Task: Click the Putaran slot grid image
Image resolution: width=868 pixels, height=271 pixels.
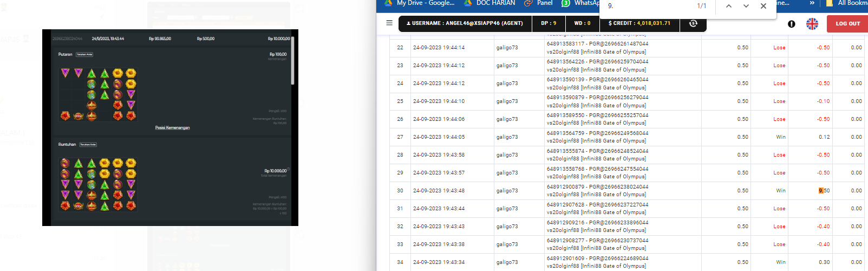Action: point(98,94)
